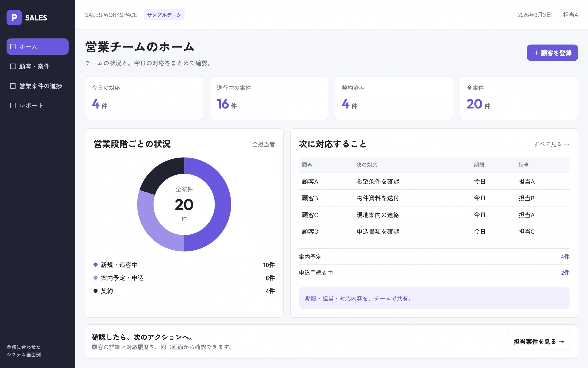Click 物件資料を送付 in the table
Viewport: 588px width, 368px height.
click(x=378, y=198)
